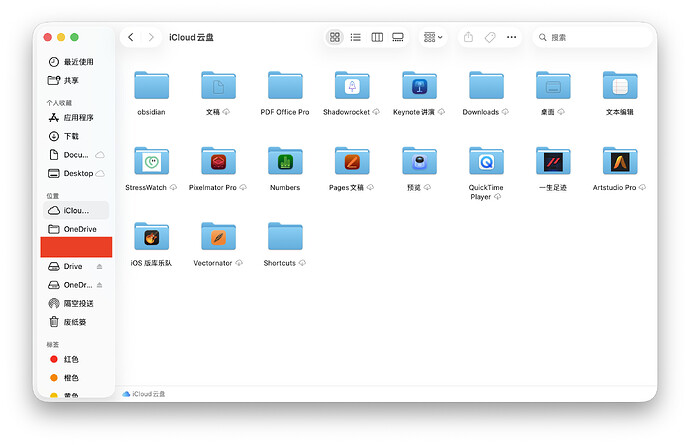Select 隔空投送 AirDrop in the sidebar
The width and height of the screenshot is (690, 445).
tap(76, 304)
